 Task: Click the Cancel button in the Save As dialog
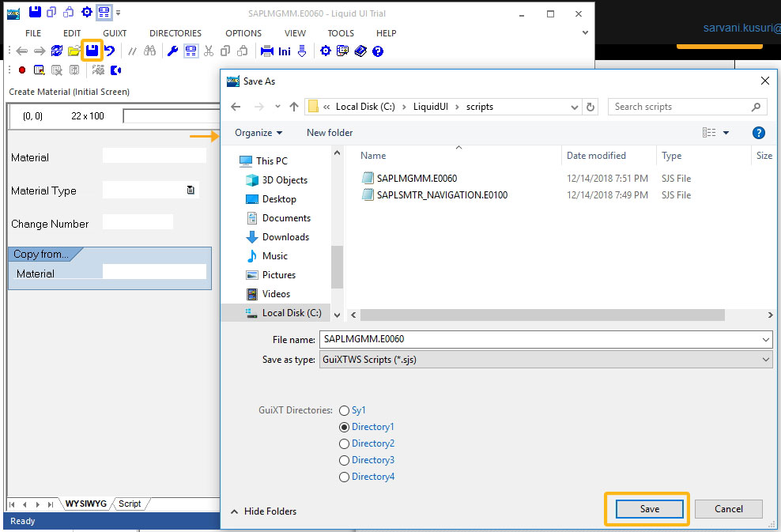tap(728, 509)
